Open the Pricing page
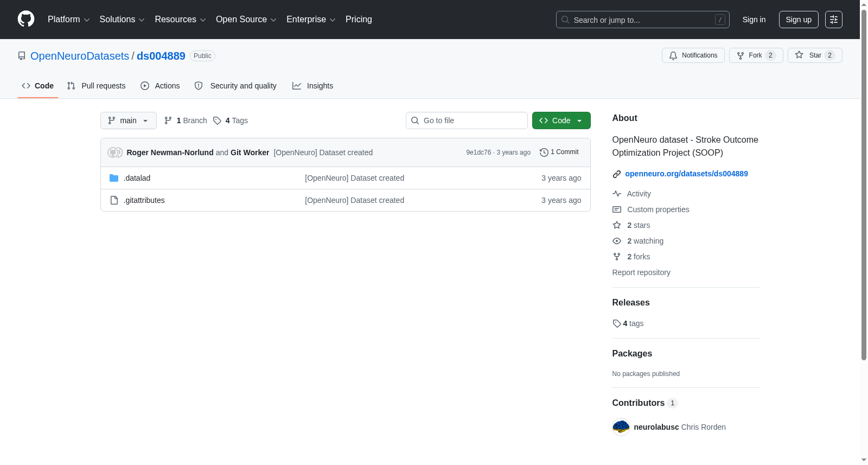The width and height of the screenshot is (868, 465). pos(359,20)
